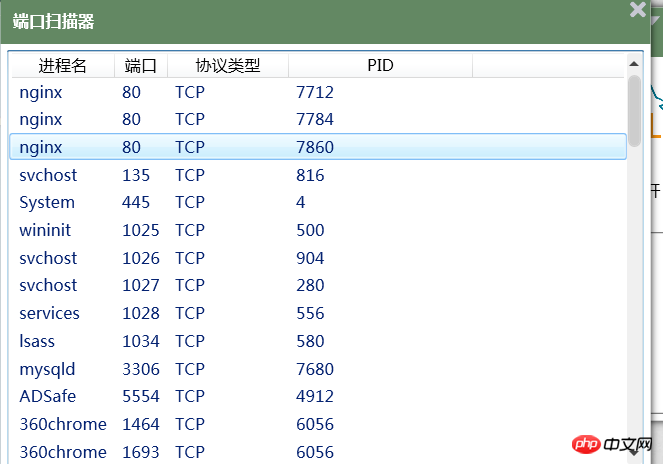
Task: Click PID value 580 of lsass
Action: click(310, 341)
